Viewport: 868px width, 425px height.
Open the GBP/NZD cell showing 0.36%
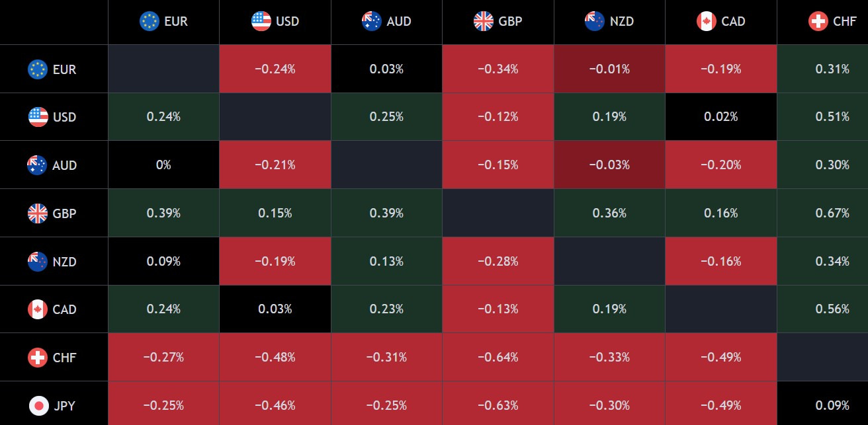(609, 213)
